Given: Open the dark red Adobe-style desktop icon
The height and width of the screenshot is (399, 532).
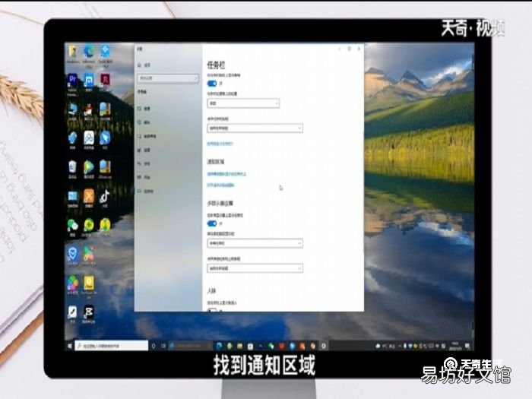Looking at the screenshot, I should (x=105, y=82).
